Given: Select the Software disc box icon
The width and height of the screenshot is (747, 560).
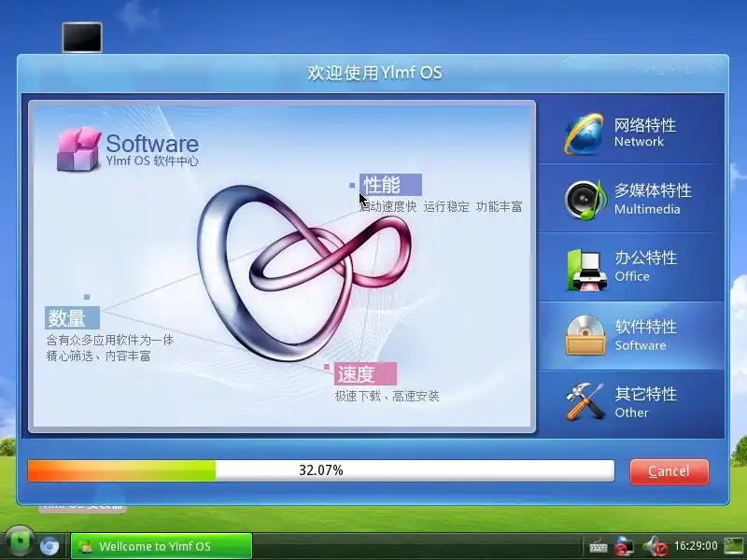Looking at the screenshot, I should tap(585, 335).
